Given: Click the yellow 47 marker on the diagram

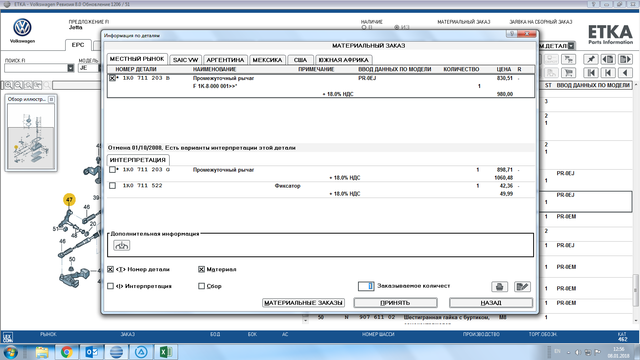Looking at the screenshot, I should 69,200.
